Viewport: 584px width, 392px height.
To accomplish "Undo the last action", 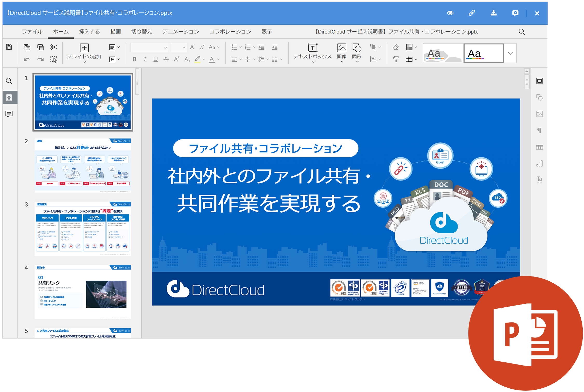I will coord(27,59).
